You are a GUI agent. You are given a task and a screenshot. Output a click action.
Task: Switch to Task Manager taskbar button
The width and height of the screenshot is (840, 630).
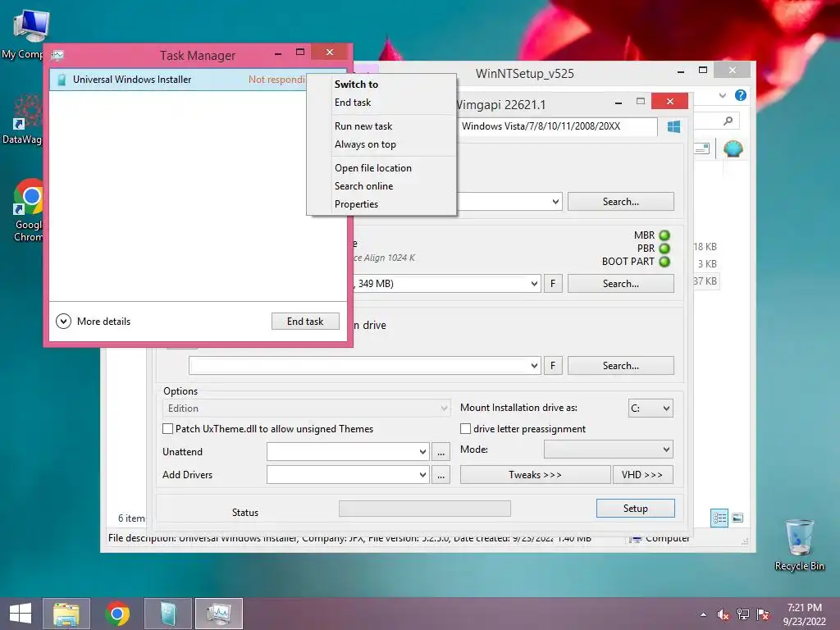pyautogui.click(x=218, y=614)
